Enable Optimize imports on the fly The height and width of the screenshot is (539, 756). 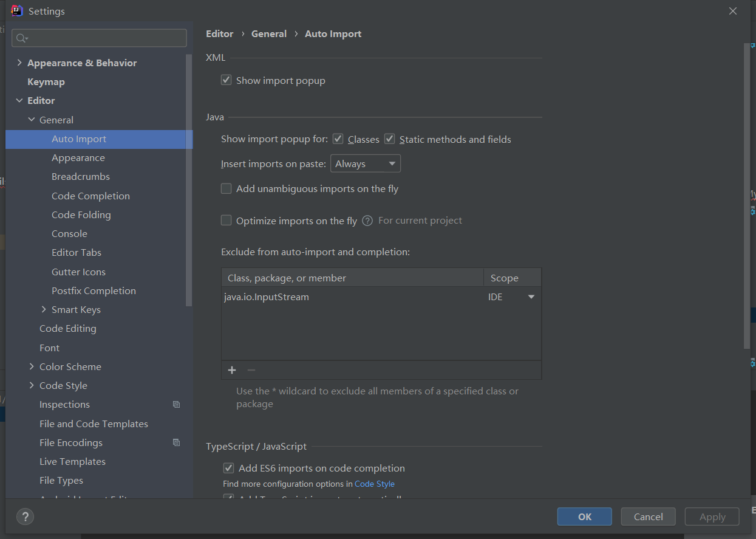coord(226,221)
